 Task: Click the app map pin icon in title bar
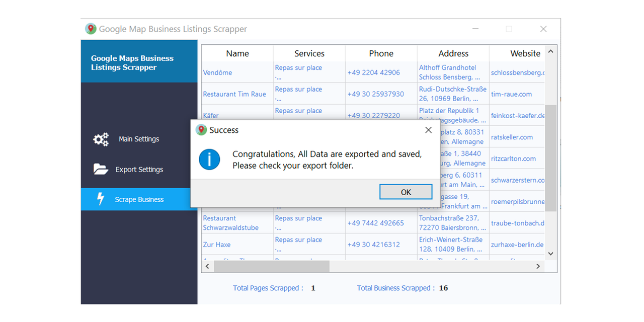click(91, 29)
